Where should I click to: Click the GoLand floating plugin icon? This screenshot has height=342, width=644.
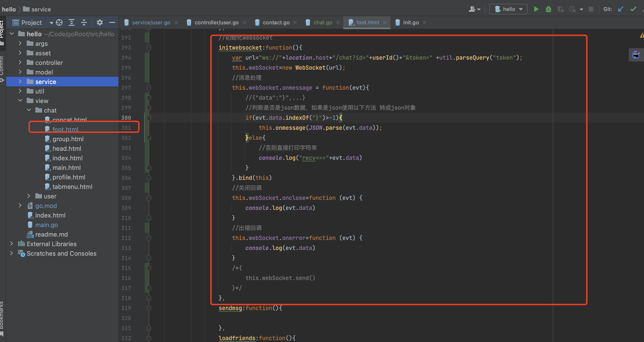[x=636, y=54]
